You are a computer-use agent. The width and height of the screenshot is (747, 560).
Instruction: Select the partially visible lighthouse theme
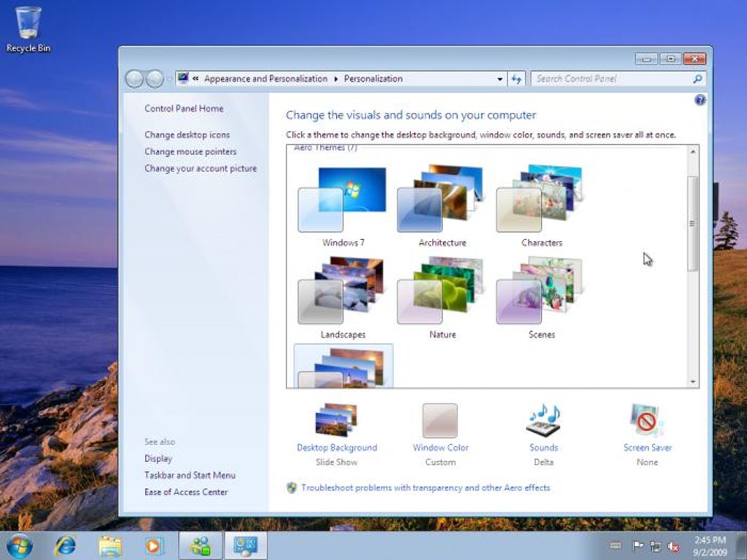pyautogui.click(x=343, y=366)
